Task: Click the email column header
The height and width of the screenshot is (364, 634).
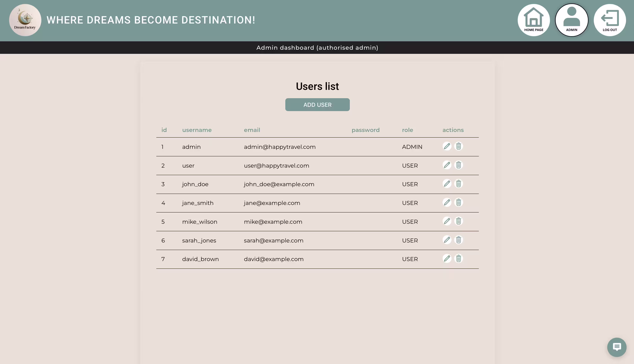Action: click(x=252, y=130)
